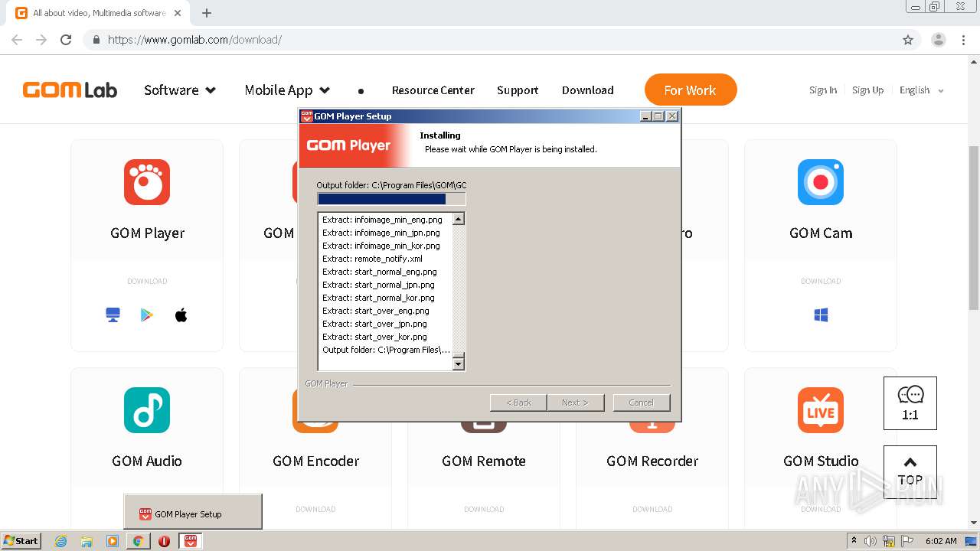Viewport: 980px width, 551px height.
Task: Click the GOM Lab logo
Action: [70, 90]
